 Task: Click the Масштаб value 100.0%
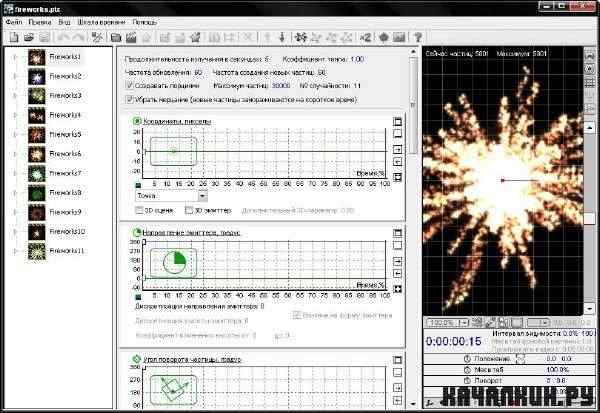[x=558, y=370]
